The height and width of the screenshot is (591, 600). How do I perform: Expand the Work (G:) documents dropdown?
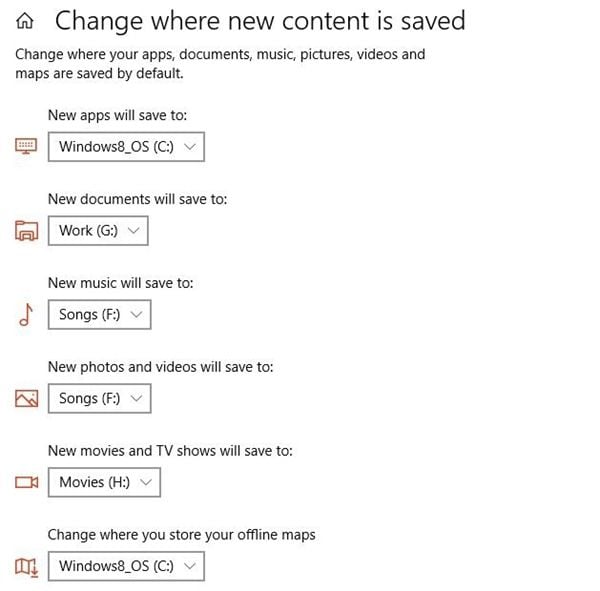click(x=98, y=231)
